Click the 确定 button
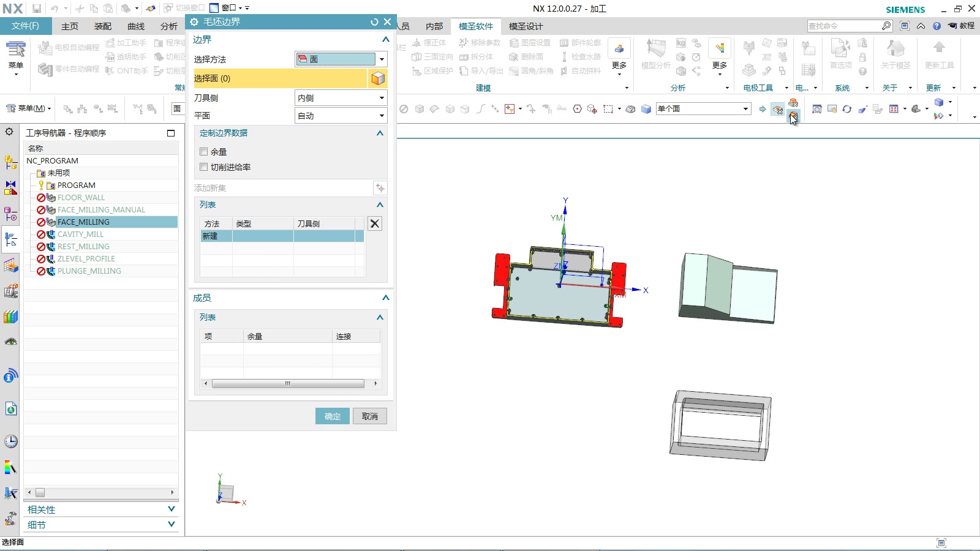 (333, 416)
